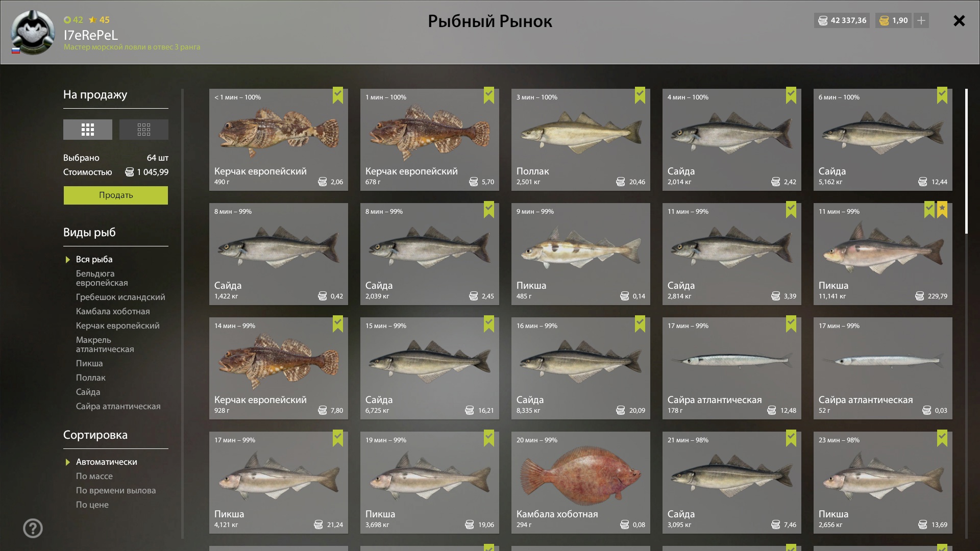
Task: Add gold coins with plus icon
Action: click(x=921, y=20)
